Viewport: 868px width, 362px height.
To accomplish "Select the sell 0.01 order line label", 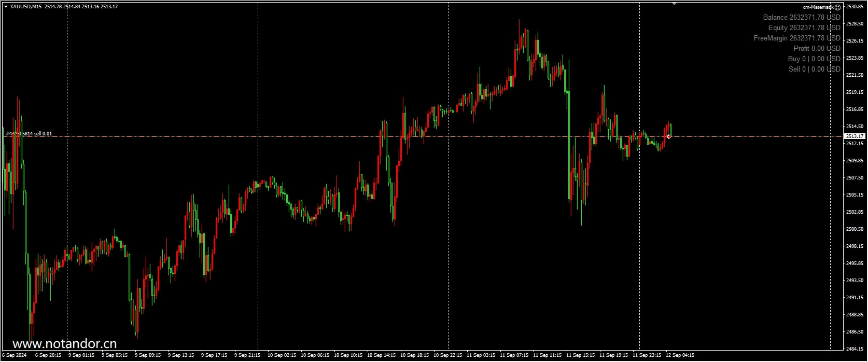I will coord(29,134).
